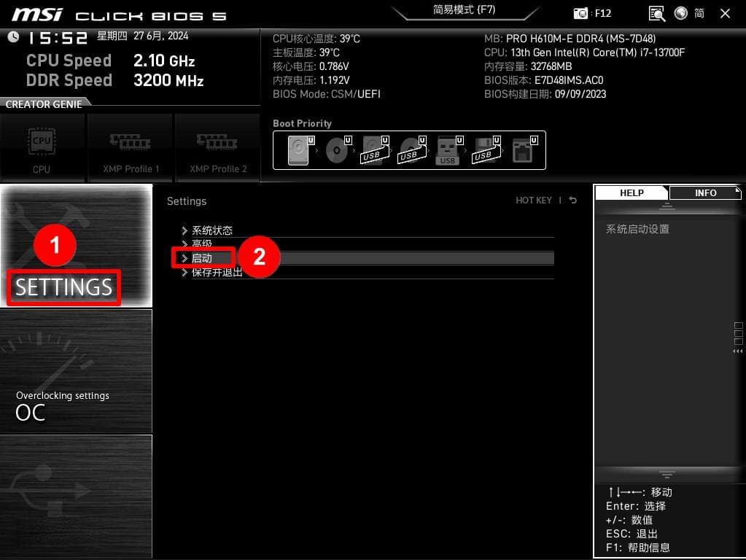Select the USB floppy boot device icon
Viewport: 746px width, 560px height.
(x=486, y=150)
